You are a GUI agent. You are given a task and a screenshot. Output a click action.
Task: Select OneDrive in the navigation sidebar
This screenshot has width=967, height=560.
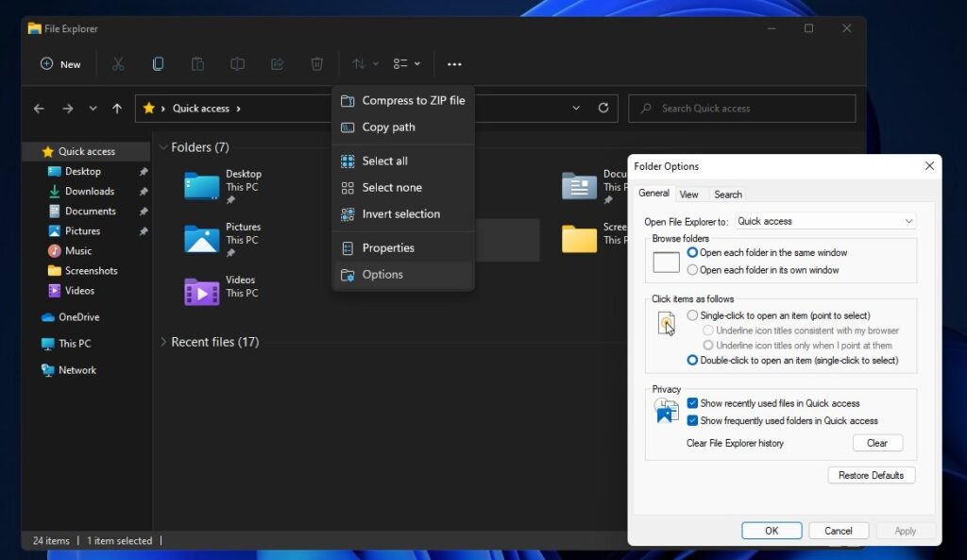(78, 317)
